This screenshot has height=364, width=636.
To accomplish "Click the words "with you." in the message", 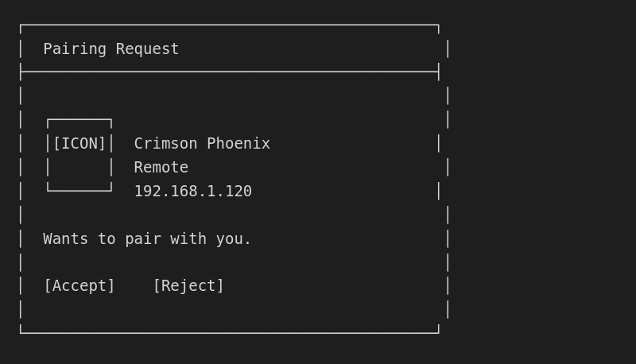I will [x=211, y=239].
